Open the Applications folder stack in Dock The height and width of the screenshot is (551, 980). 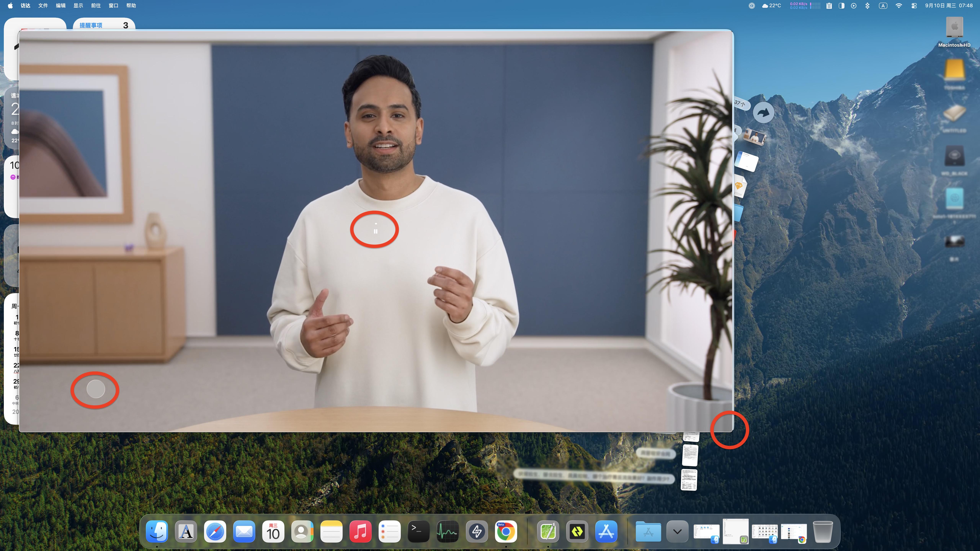pyautogui.click(x=648, y=531)
